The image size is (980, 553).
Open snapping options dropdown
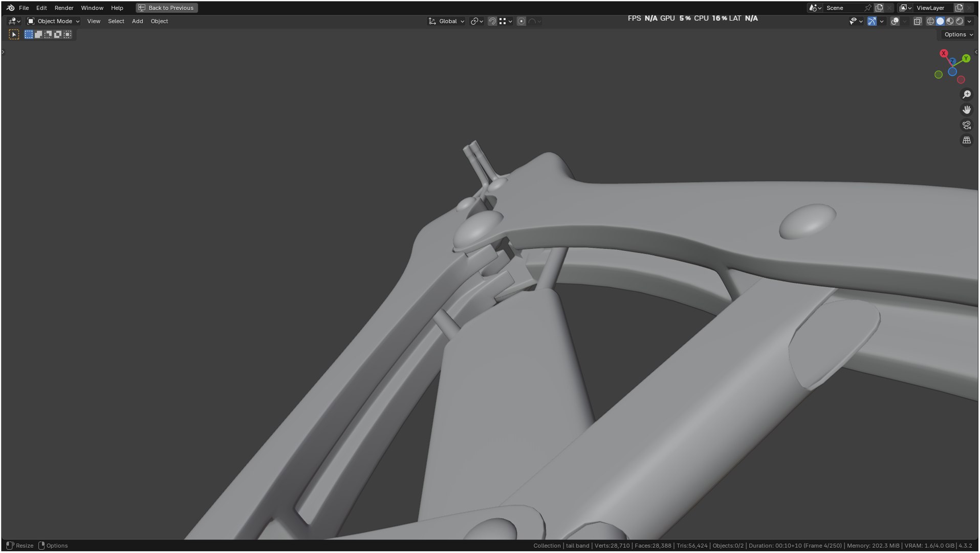(x=506, y=21)
